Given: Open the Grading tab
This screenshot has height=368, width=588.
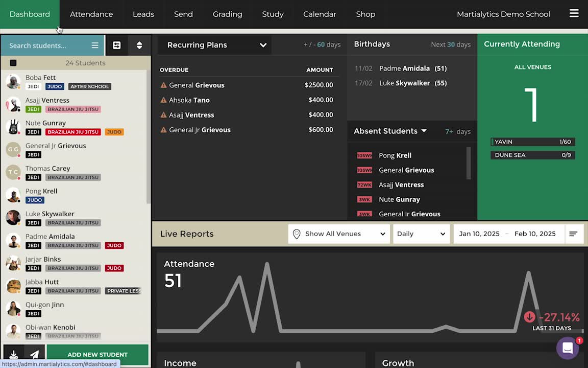Looking at the screenshot, I should [227, 14].
